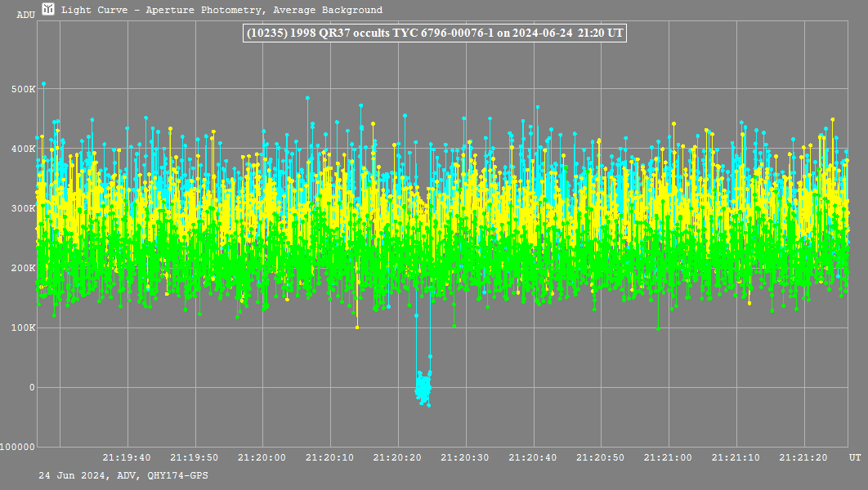868x490 pixels.
Task: Click the 0 value on the vertical axis
Action: (x=32, y=387)
